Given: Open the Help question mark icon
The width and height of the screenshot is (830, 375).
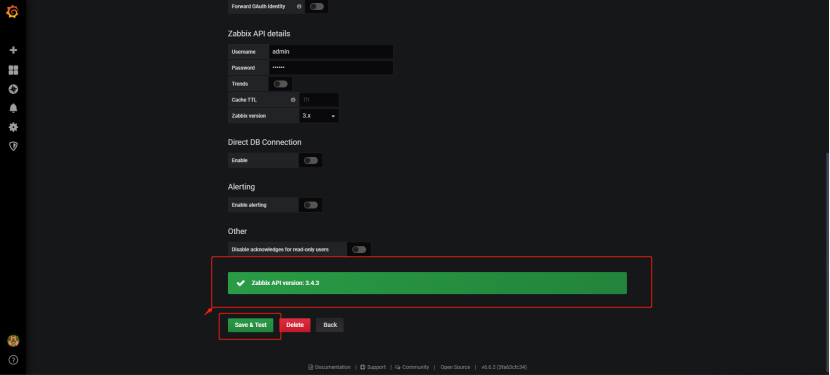Looking at the screenshot, I should point(13,360).
